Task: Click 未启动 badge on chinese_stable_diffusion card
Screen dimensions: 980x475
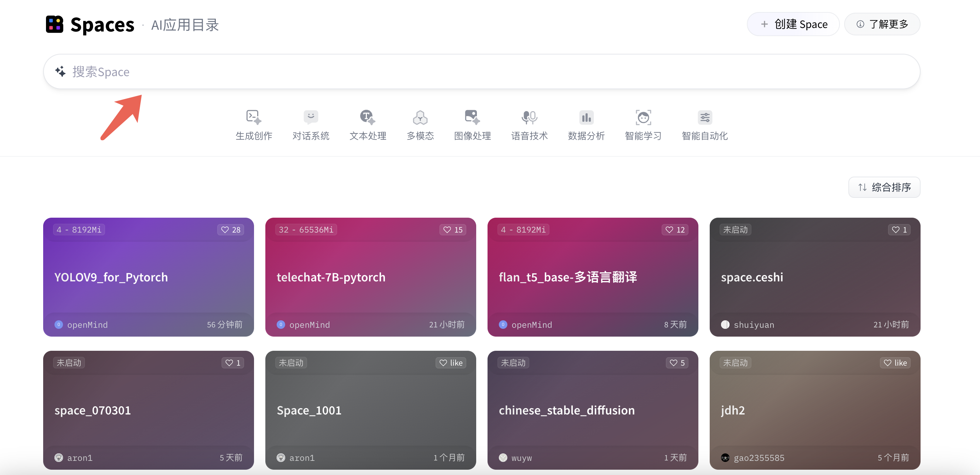Action: coord(513,363)
